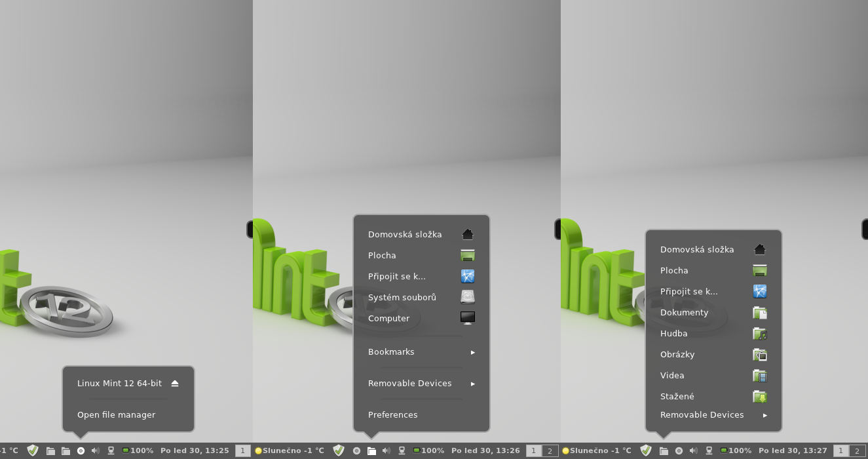Screen dimensions: 868x459
Task: Click the Systém souborů drive icon
Action: click(467, 297)
